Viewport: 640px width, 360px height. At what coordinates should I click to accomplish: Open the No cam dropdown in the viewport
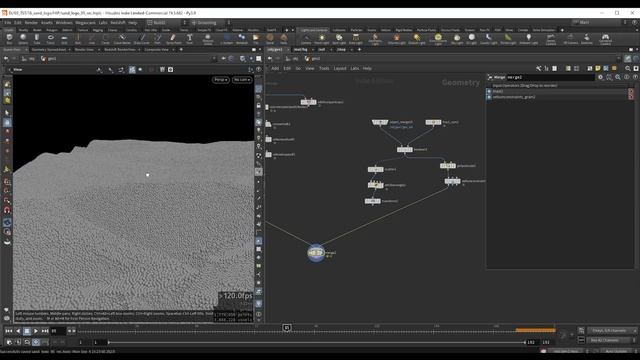(242, 80)
